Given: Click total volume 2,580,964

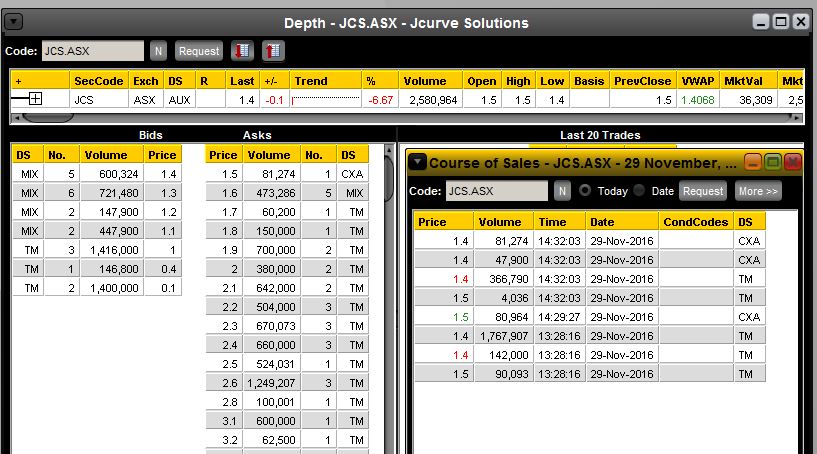Looking at the screenshot, I should 433,100.
